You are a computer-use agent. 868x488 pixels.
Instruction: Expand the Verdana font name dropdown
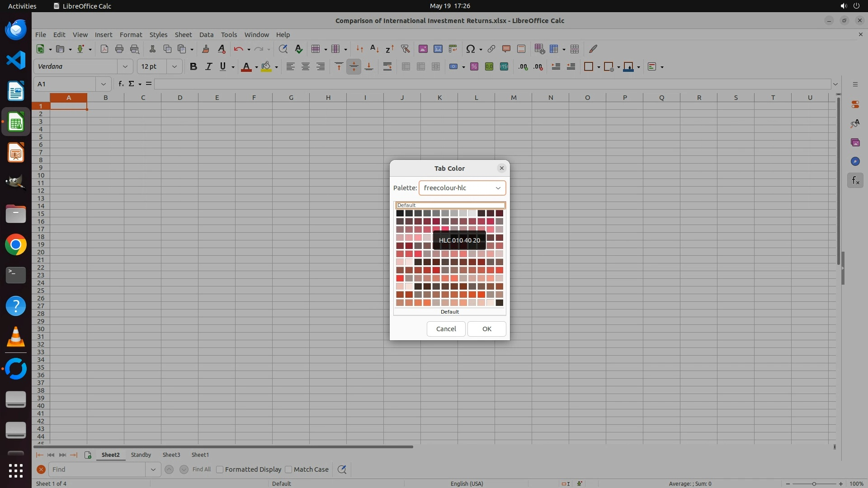coord(125,67)
